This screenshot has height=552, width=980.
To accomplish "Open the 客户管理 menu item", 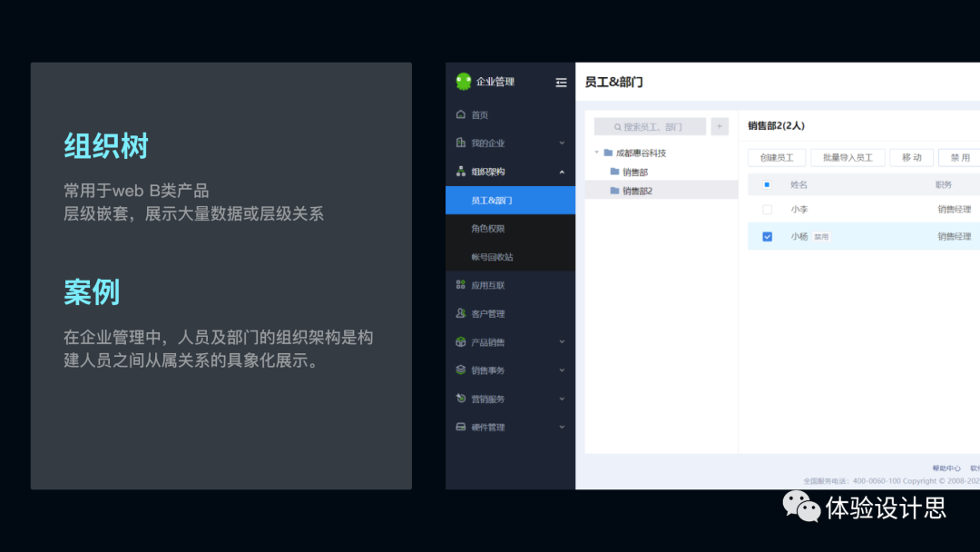I will (510, 313).
